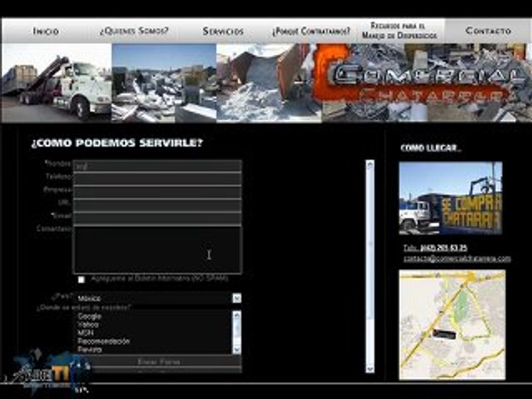Select the URL input box

coord(157,206)
